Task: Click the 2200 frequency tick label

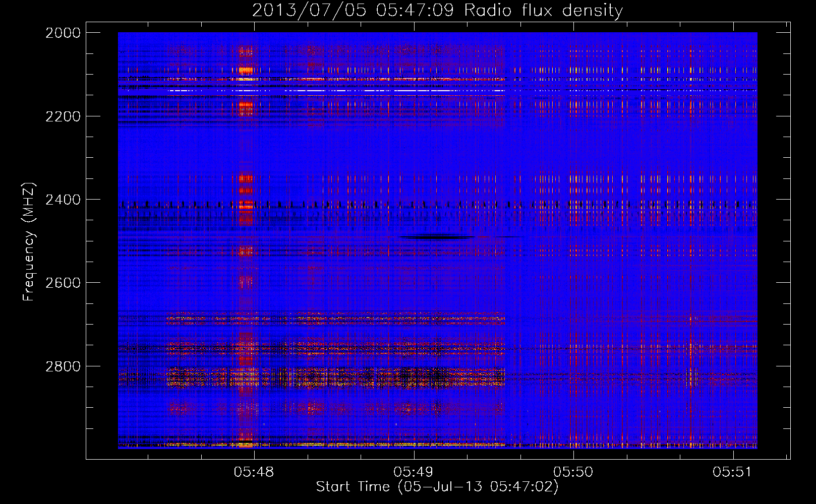Action: coord(63,116)
